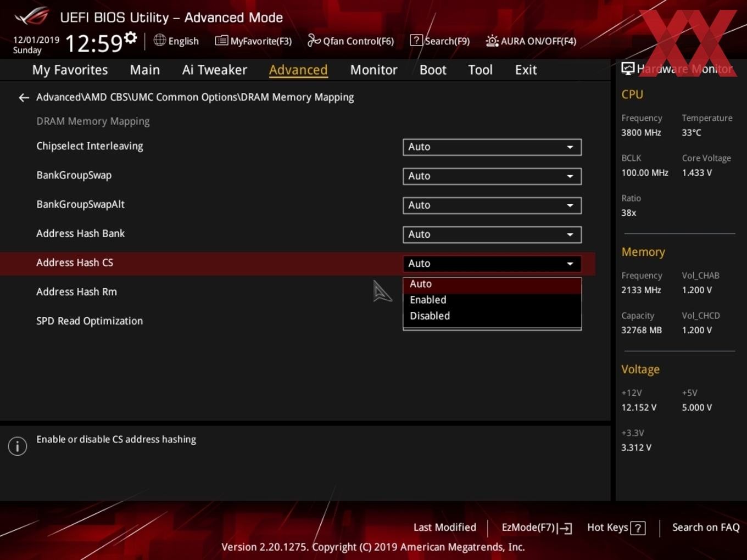Image resolution: width=747 pixels, height=560 pixels.
Task: Click the 12/01/2019 date
Action: [36, 40]
